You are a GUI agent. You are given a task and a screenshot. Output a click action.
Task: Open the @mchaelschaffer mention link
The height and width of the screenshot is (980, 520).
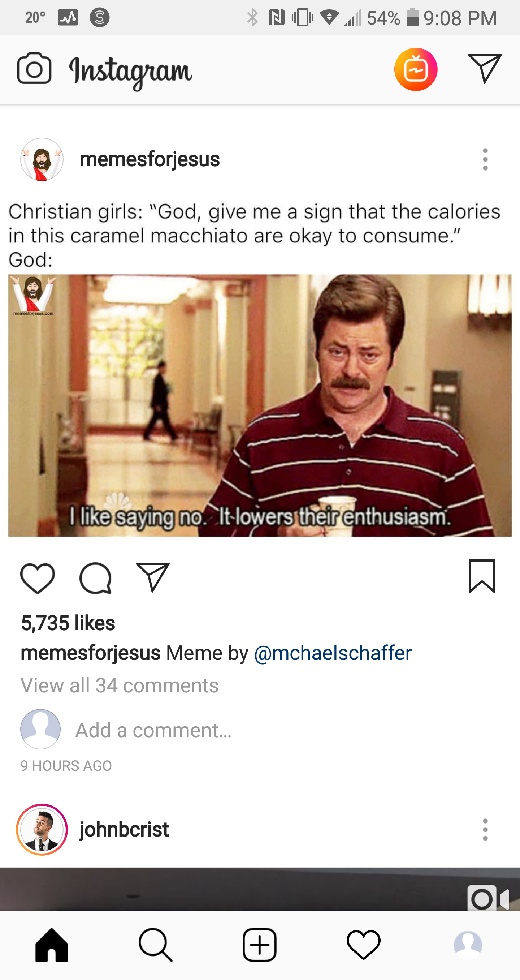(x=333, y=653)
